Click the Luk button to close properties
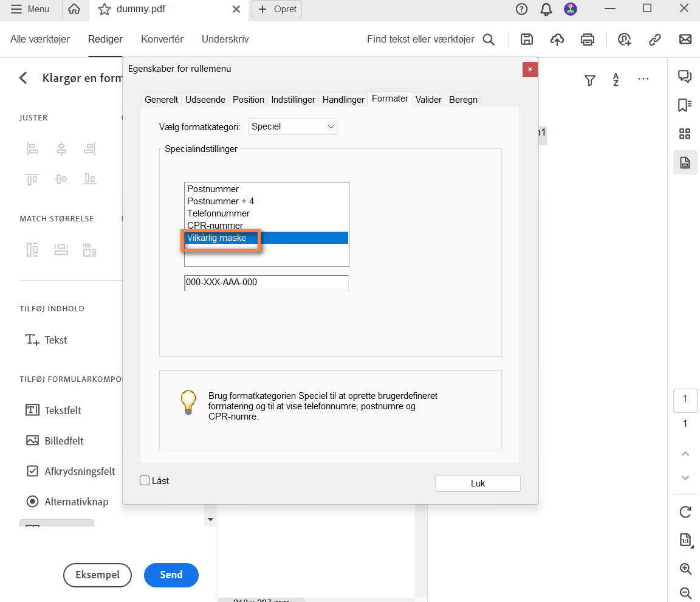700x602 pixels. 477,483
